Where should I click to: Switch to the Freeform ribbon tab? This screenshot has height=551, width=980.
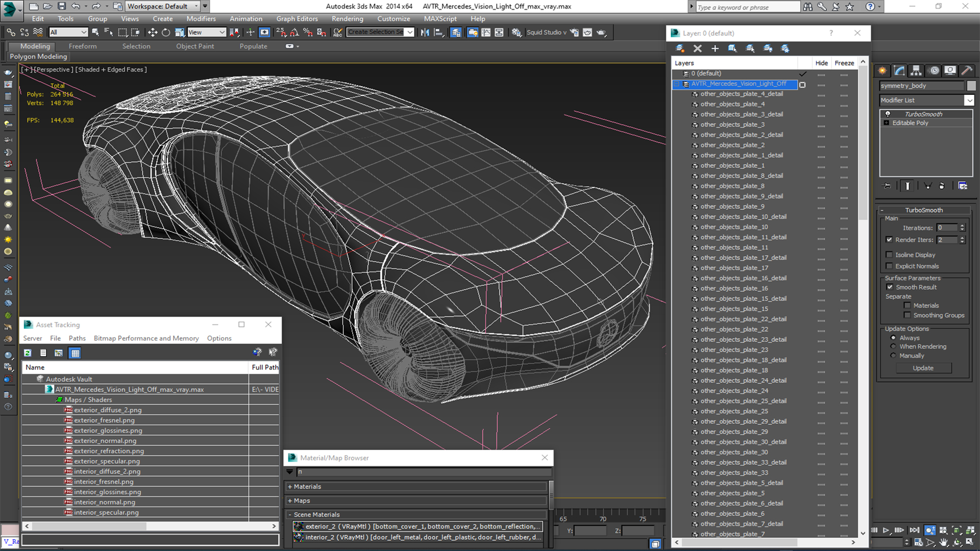click(x=83, y=46)
